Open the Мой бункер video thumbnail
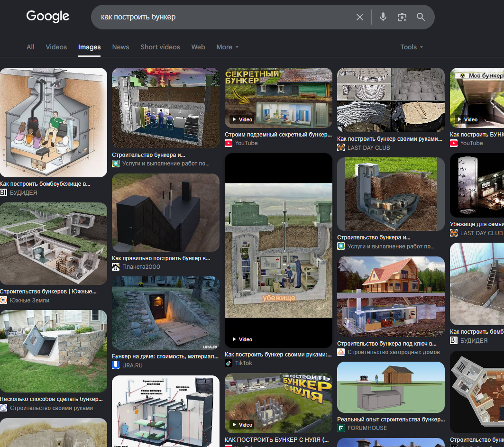Screen dimensions: 504x447 coord(477,98)
